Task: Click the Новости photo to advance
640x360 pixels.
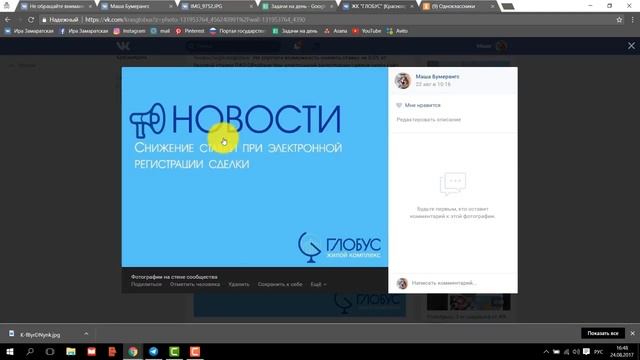Action: (255, 167)
